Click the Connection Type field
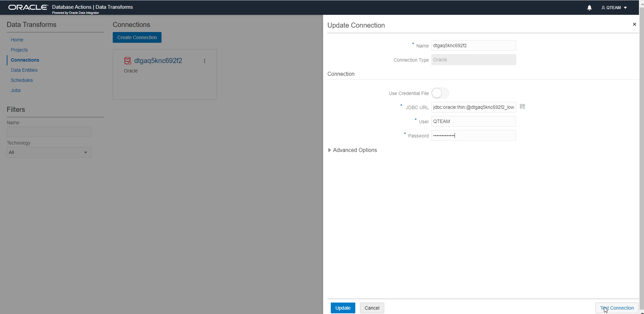Image resolution: width=644 pixels, height=314 pixels. click(x=473, y=60)
